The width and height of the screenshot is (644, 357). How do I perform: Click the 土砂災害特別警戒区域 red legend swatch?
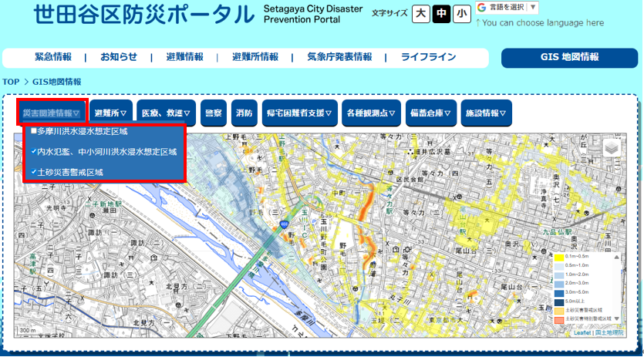(559, 319)
